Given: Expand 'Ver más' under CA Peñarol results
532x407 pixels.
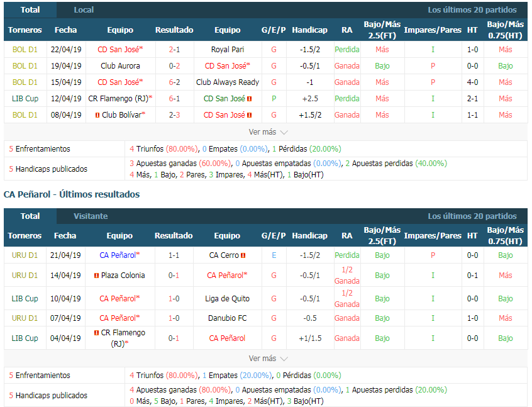Looking at the screenshot, I should [268, 359].
